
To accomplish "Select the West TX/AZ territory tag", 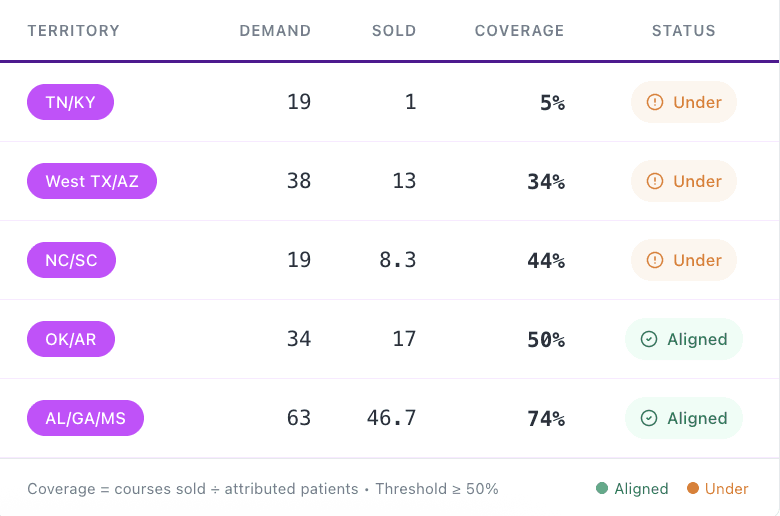I will point(92,181).
